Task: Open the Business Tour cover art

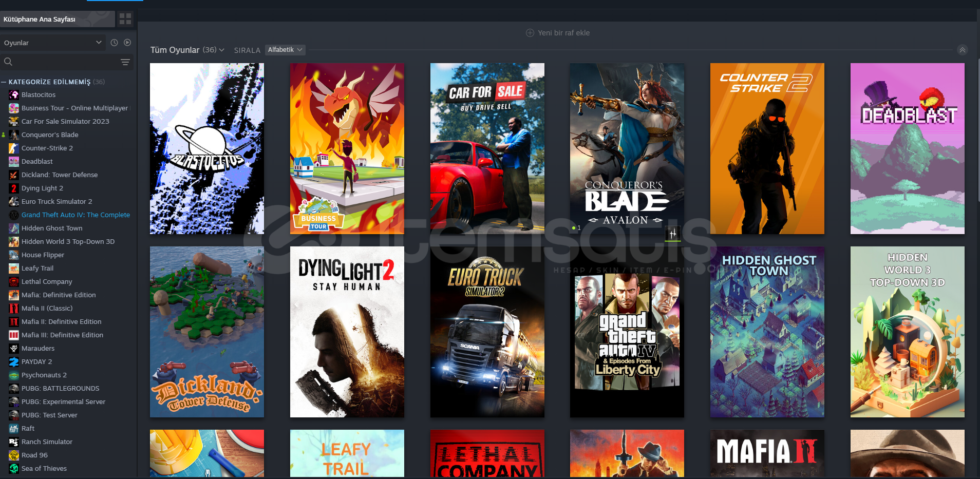Action: coord(347,148)
